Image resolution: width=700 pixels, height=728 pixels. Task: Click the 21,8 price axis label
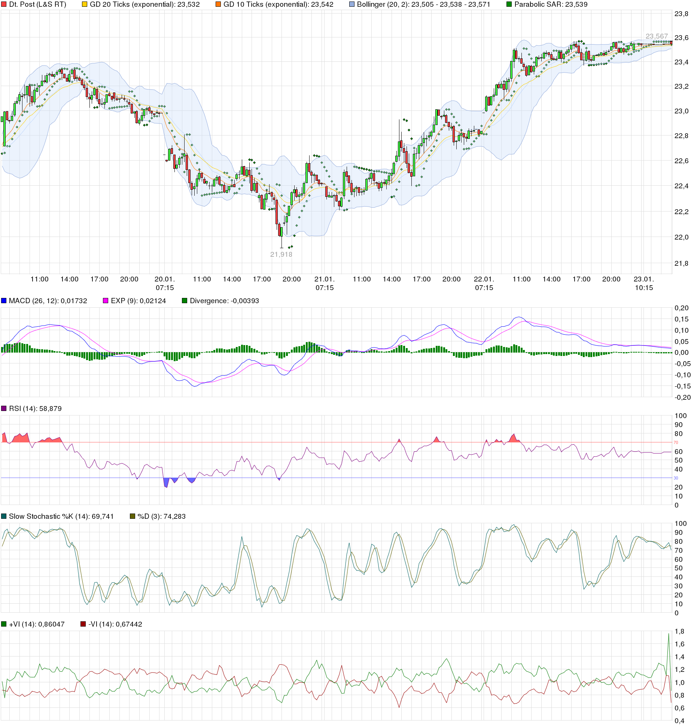coord(681,263)
